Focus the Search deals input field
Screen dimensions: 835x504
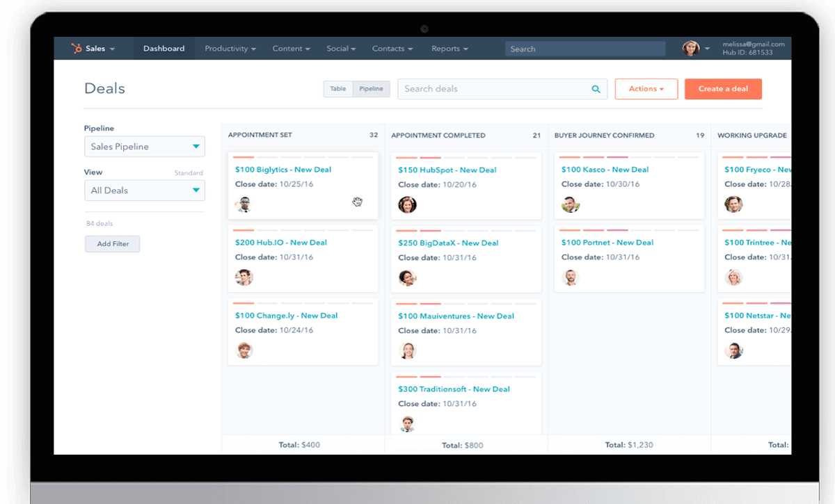click(x=494, y=89)
